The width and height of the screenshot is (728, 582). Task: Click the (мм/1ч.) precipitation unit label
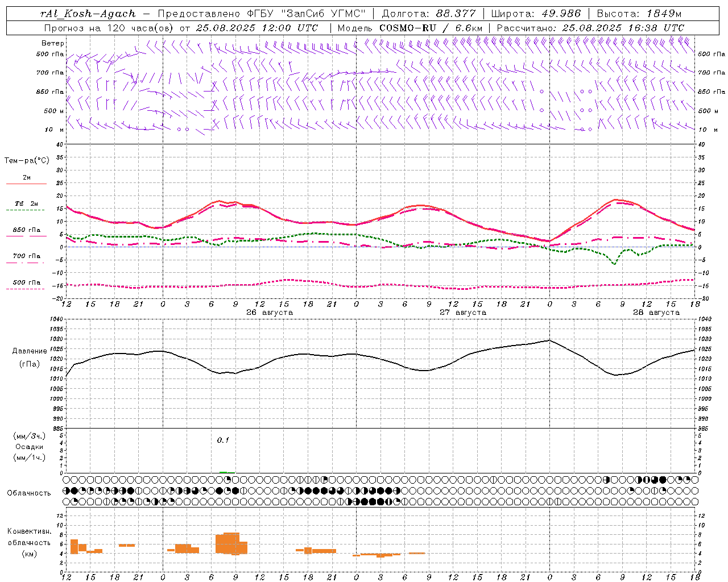30,457
